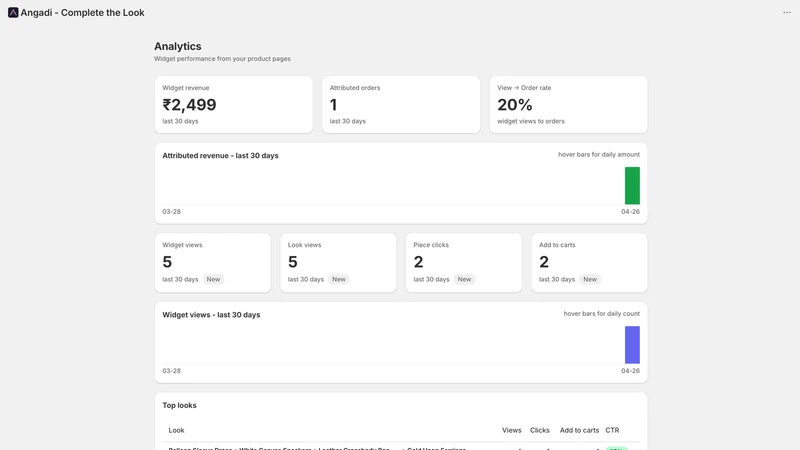Click 'Widget performance from your product pages' subtitle
The image size is (800, 450).
222,59
